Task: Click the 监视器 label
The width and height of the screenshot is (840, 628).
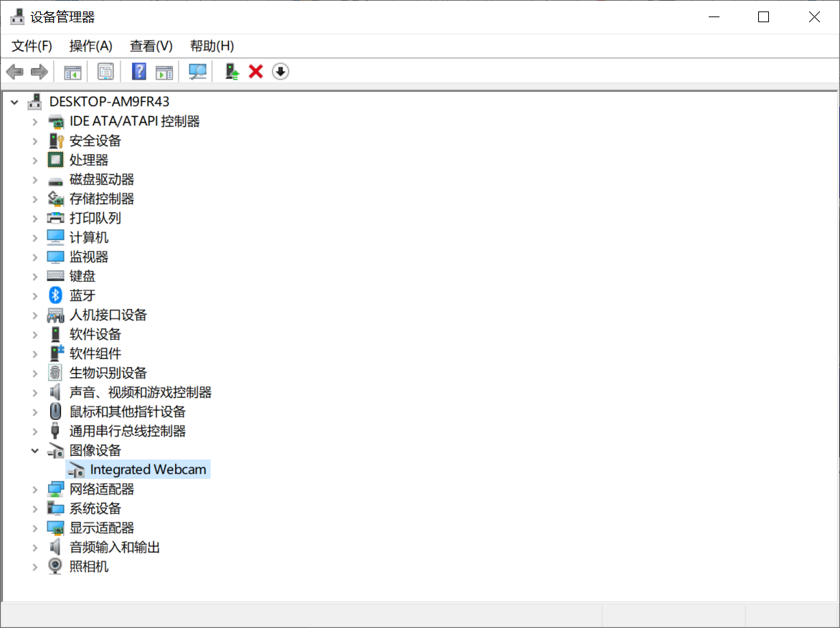Action: pos(89,257)
